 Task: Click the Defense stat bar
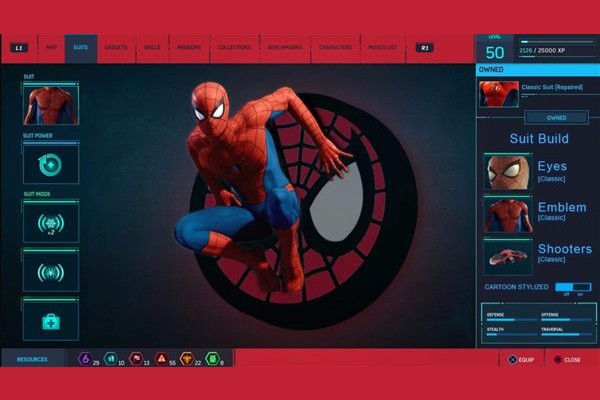[512, 320]
